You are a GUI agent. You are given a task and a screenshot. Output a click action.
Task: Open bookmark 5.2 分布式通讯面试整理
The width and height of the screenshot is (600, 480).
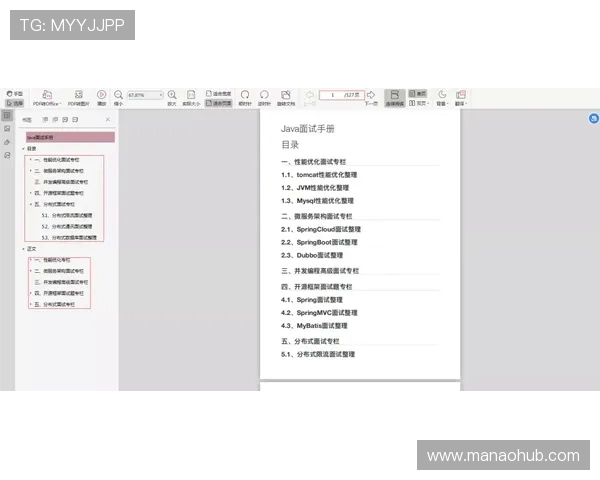[x=67, y=226]
